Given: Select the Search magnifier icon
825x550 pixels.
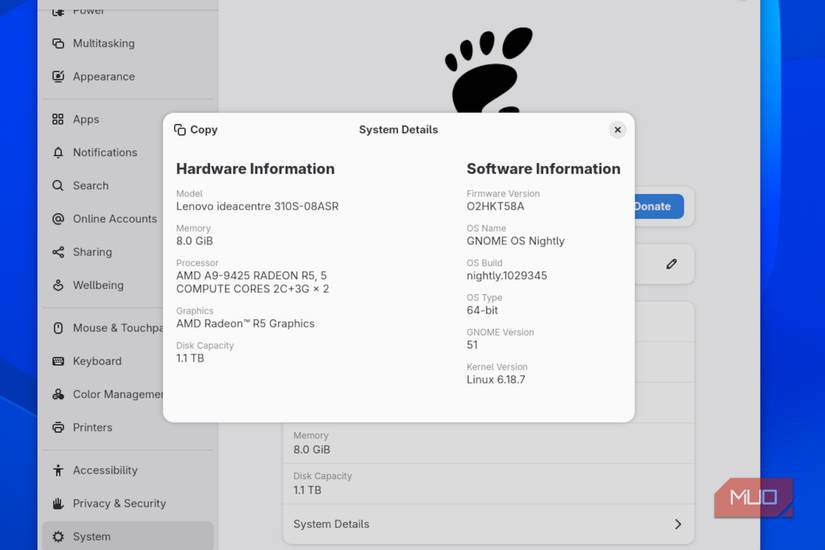Looking at the screenshot, I should 58,185.
